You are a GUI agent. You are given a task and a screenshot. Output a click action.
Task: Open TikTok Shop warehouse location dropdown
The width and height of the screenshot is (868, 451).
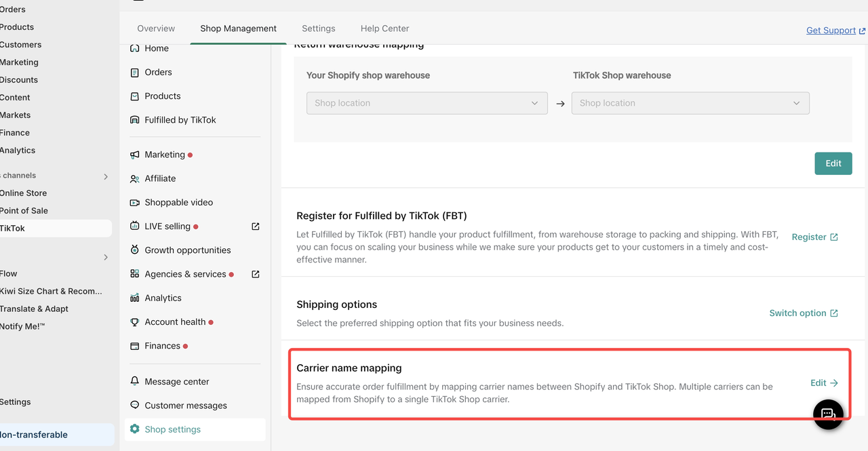point(690,103)
